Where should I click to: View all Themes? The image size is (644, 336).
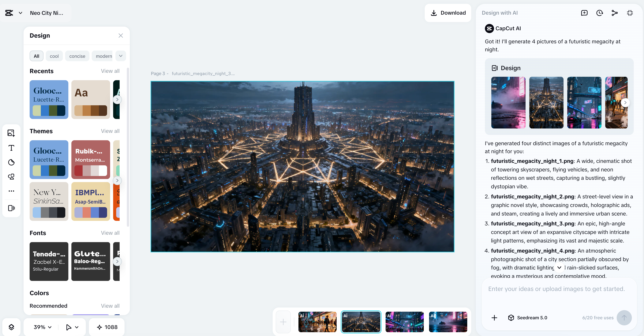110,131
